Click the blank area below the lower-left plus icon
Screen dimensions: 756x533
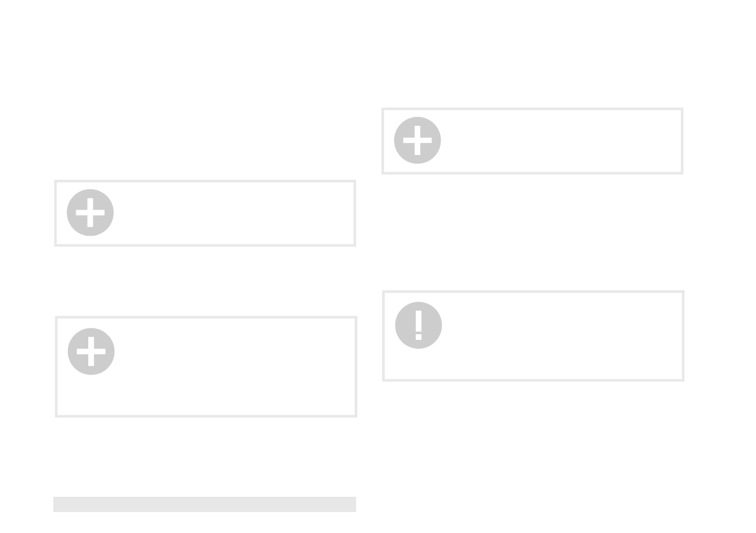click(91, 395)
